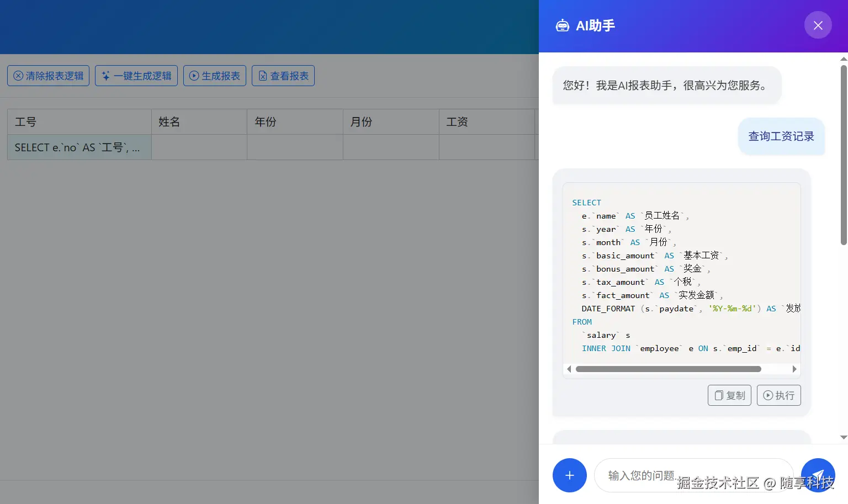
Task: Select the 月份 column header
Action: click(391, 122)
